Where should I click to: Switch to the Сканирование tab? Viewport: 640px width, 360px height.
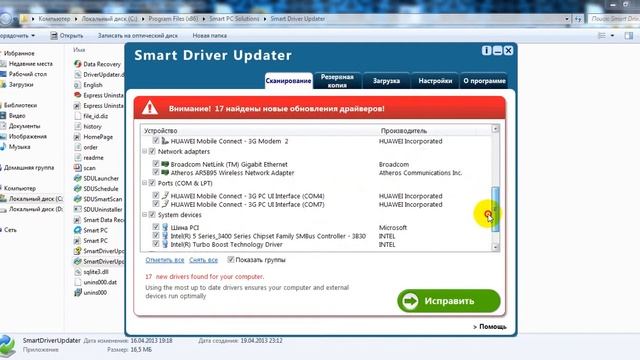tap(289, 81)
